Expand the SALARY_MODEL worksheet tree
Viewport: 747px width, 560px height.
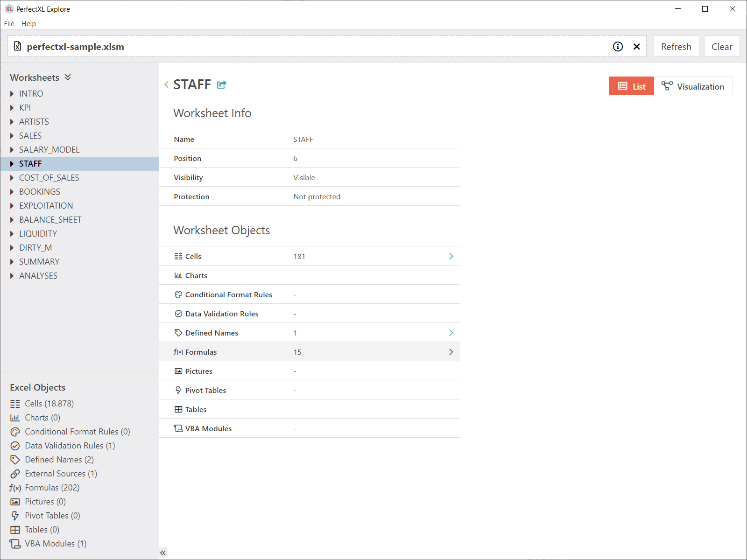tap(12, 150)
